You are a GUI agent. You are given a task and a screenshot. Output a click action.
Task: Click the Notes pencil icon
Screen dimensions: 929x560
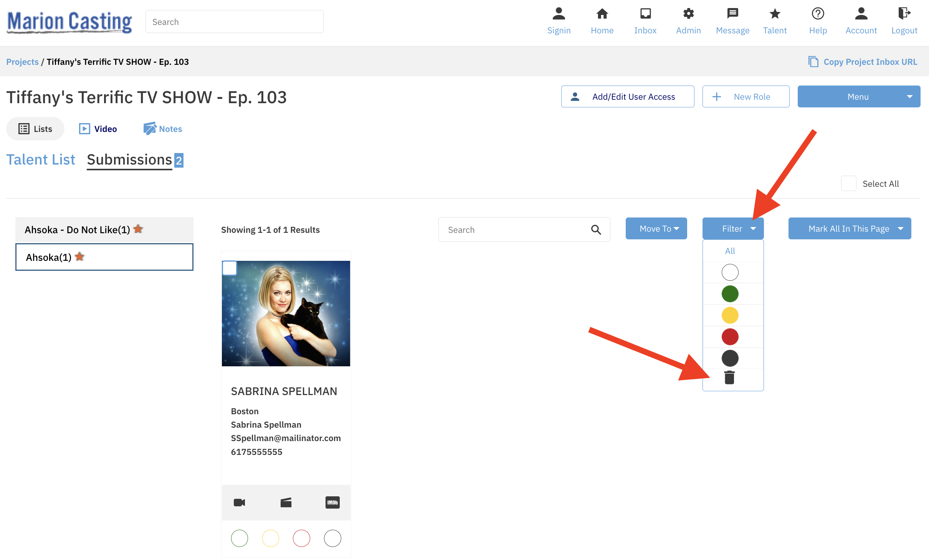tap(150, 128)
